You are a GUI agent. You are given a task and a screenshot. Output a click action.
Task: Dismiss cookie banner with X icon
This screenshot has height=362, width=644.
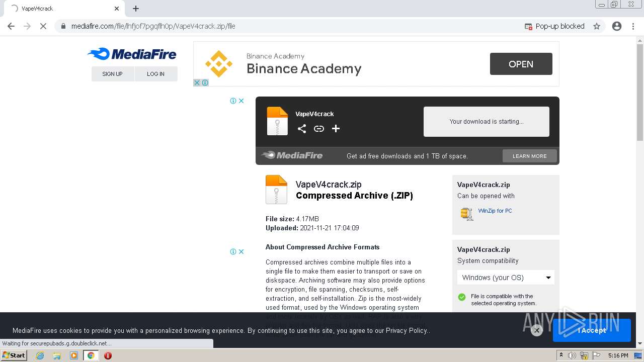click(537, 330)
